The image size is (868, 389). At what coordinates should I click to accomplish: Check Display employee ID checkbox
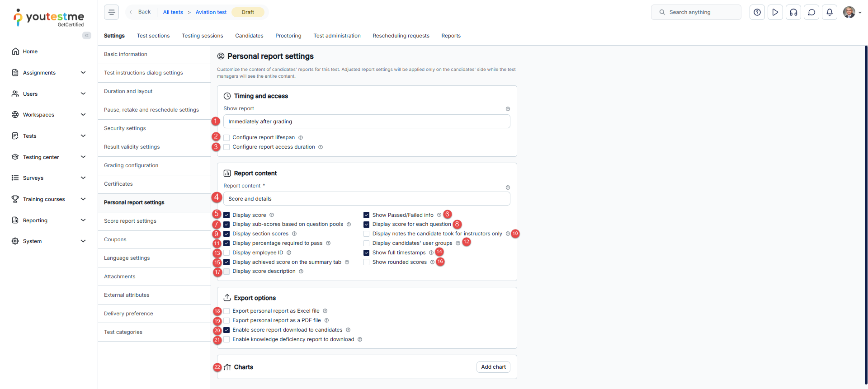coord(226,253)
